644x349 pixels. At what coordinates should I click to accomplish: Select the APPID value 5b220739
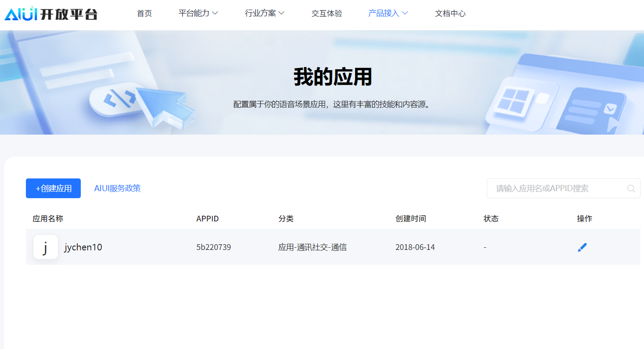pos(213,247)
